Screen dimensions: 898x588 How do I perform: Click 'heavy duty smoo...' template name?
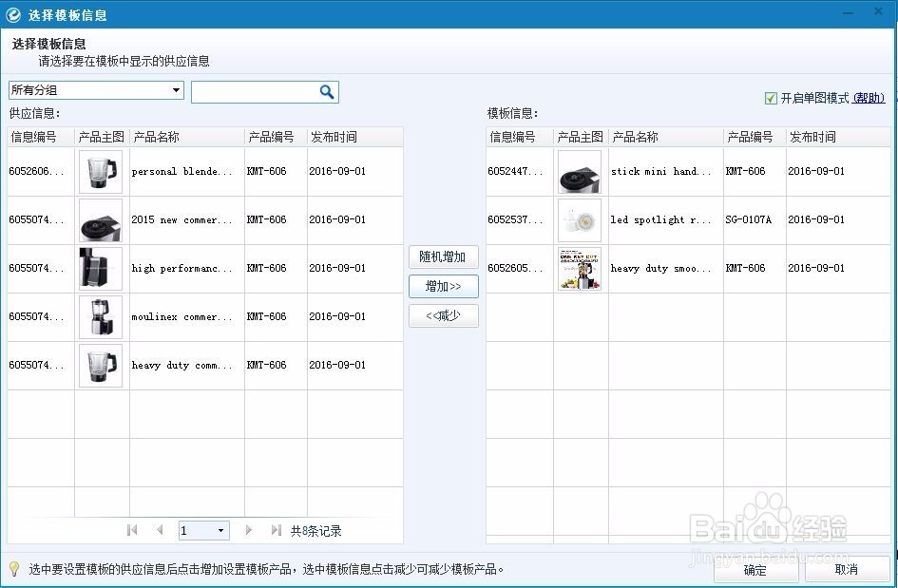(660, 268)
